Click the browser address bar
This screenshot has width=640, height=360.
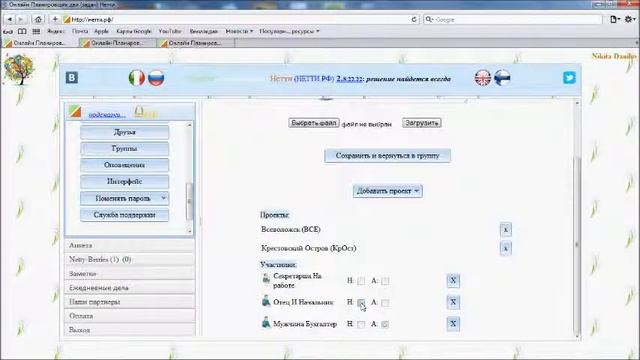click(241, 19)
